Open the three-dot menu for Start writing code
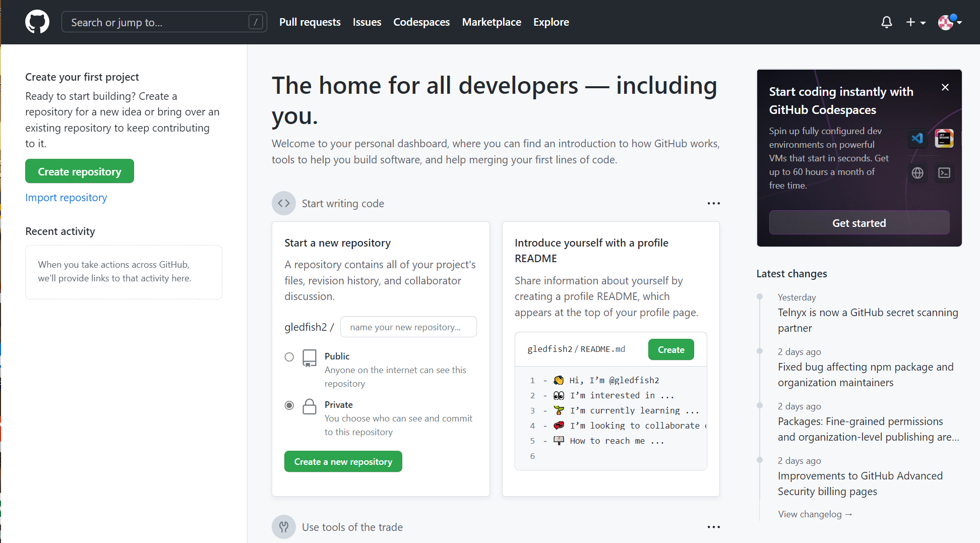980x543 pixels. tap(713, 203)
